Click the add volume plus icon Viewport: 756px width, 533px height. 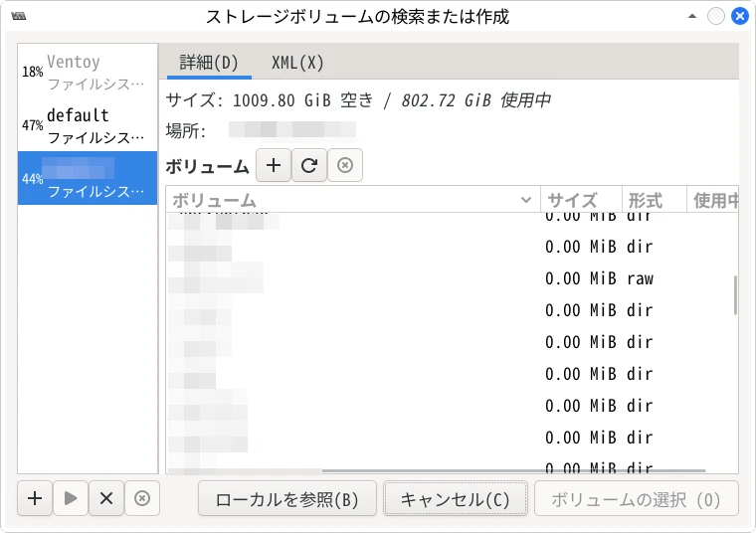[274, 166]
